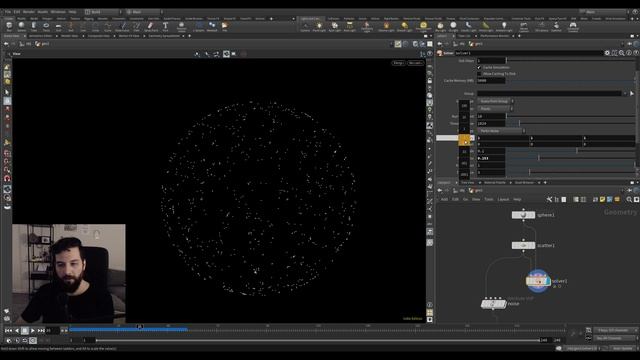
Task: Select the Torus shelf tool
Action: [x=46, y=27]
